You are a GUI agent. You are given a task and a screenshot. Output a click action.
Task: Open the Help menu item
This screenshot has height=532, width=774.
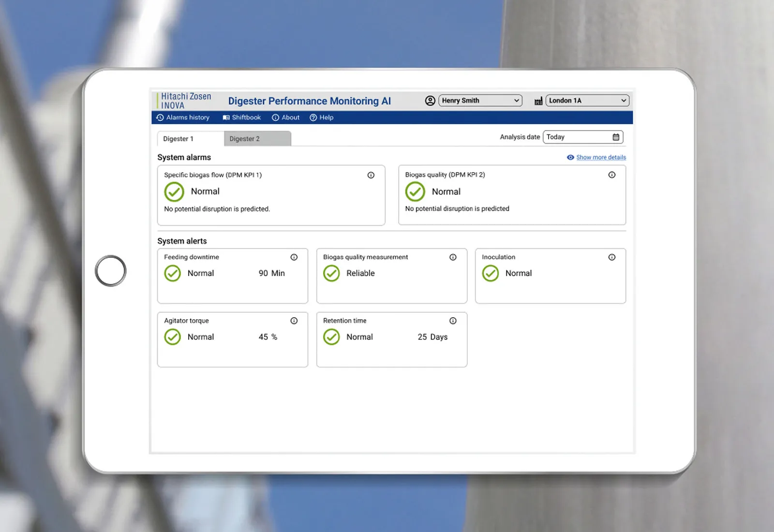click(x=322, y=118)
